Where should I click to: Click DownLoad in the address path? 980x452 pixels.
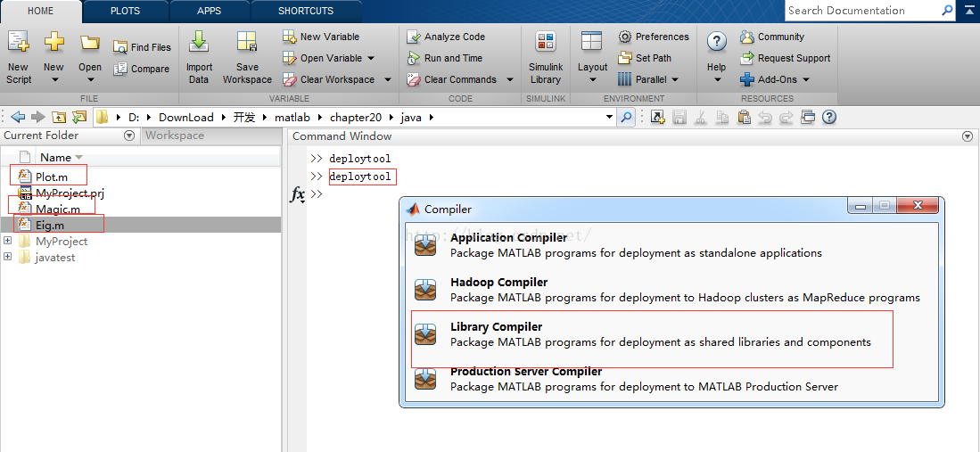pos(185,118)
